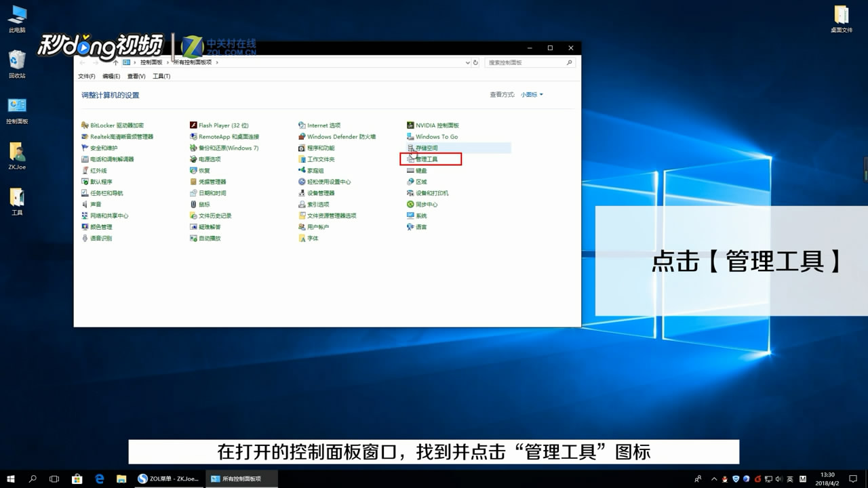Open 备份和还原(Windows 7)

(x=224, y=148)
